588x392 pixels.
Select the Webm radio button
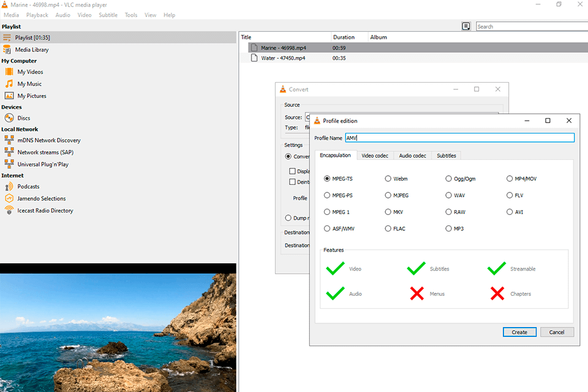pyautogui.click(x=388, y=179)
